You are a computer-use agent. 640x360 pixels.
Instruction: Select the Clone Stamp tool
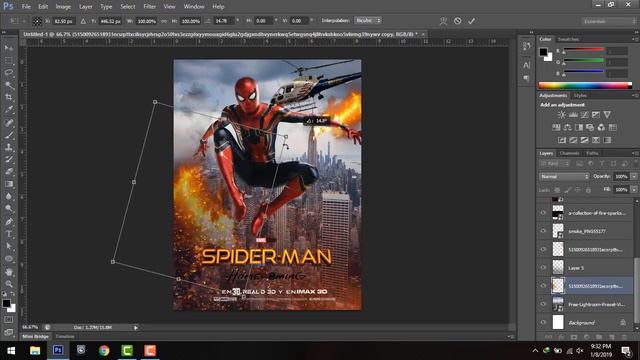click(9, 147)
